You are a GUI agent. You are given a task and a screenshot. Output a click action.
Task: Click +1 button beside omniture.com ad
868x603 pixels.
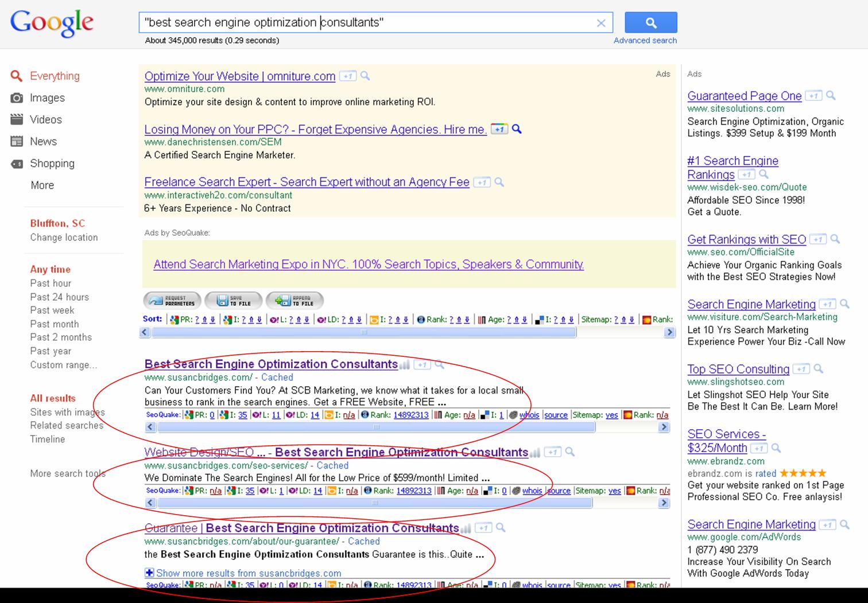(x=348, y=76)
